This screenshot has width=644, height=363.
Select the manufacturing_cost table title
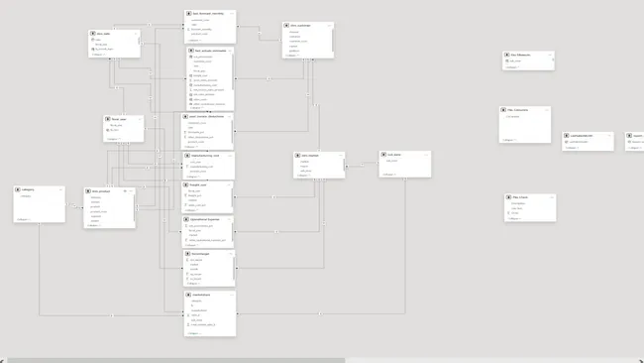205,156
